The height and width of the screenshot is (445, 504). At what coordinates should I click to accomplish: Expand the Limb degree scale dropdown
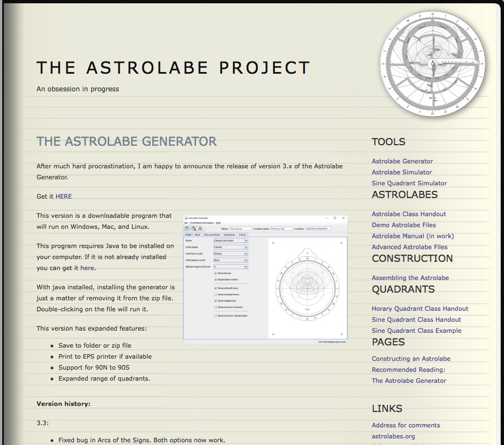point(246,260)
